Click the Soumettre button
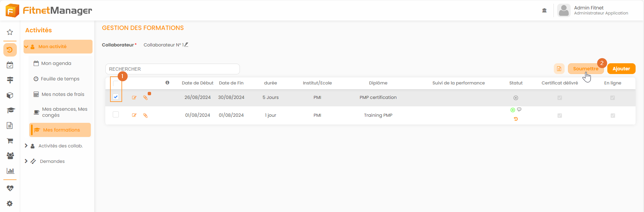The width and height of the screenshot is (644, 212). point(585,69)
